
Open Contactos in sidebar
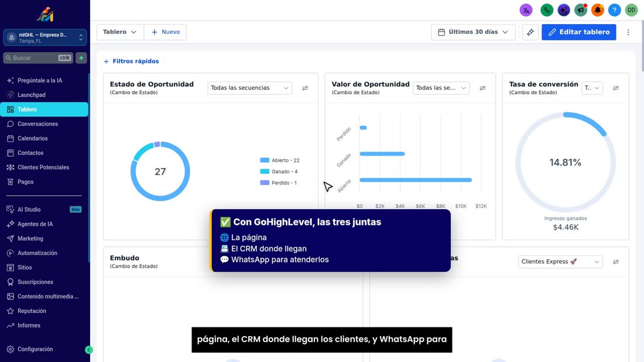pos(44,153)
